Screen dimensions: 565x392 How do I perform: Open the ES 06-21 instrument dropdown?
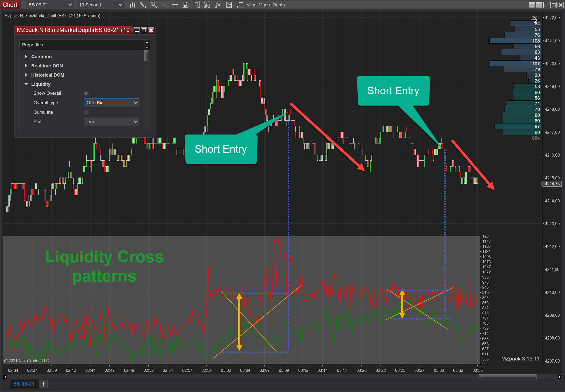click(x=50, y=5)
